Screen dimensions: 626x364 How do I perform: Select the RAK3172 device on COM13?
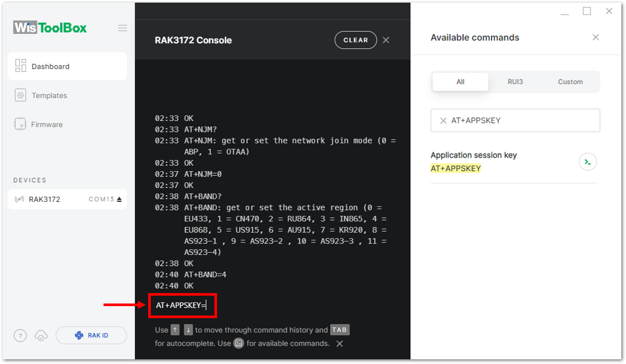67,199
